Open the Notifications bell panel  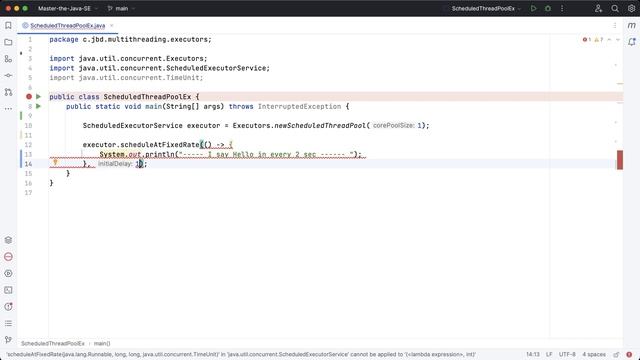(x=631, y=42)
